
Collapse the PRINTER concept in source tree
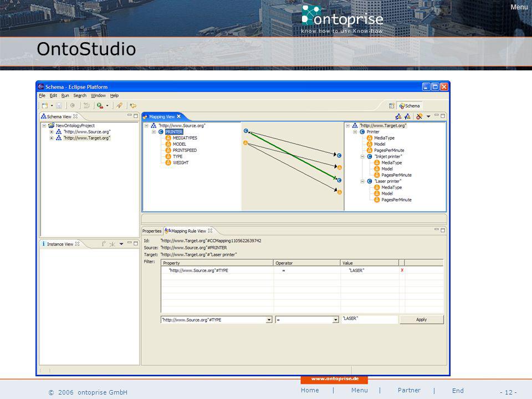(x=154, y=132)
